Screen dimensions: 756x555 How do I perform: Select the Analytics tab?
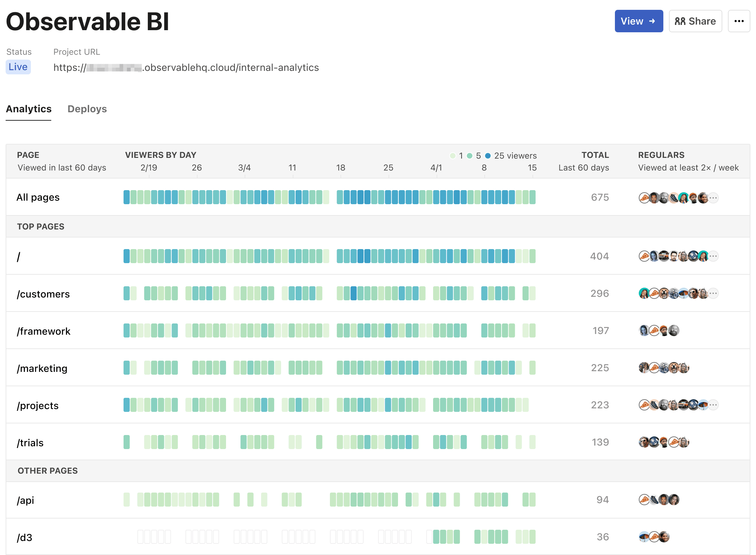[x=28, y=109]
